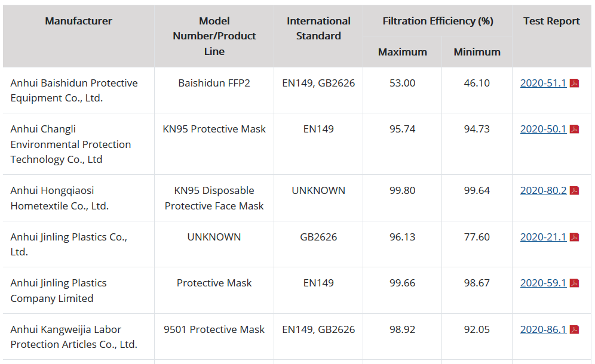Click the Manufacturer column header
This screenshot has width=595, height=364.
[78, 21]
